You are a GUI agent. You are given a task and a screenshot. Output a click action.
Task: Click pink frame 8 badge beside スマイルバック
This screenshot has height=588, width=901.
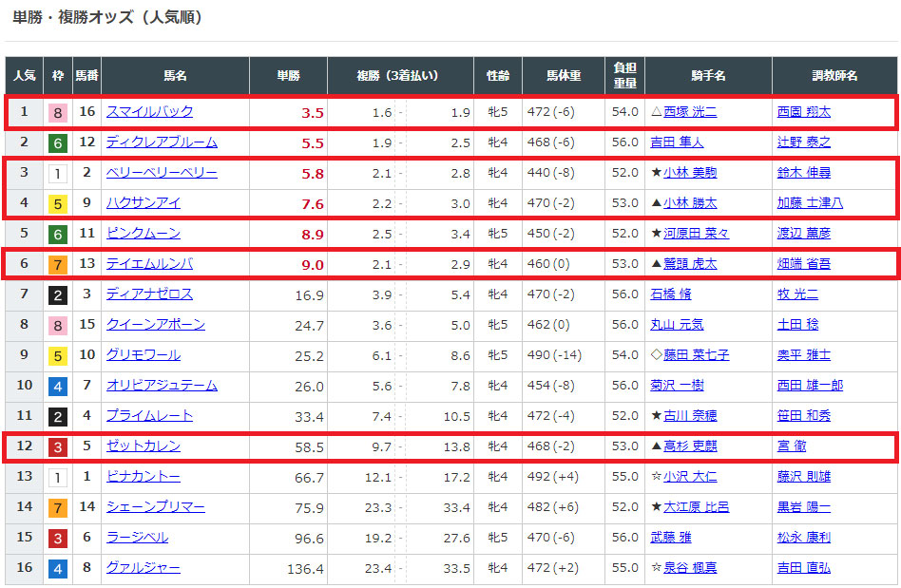click(x=58, y=112)
